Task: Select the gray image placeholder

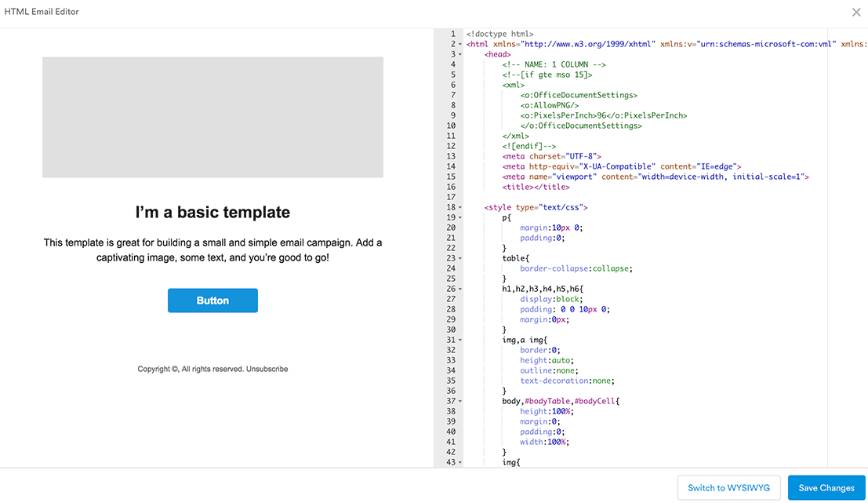Action: pyautogui.click(x=212, y=117)
